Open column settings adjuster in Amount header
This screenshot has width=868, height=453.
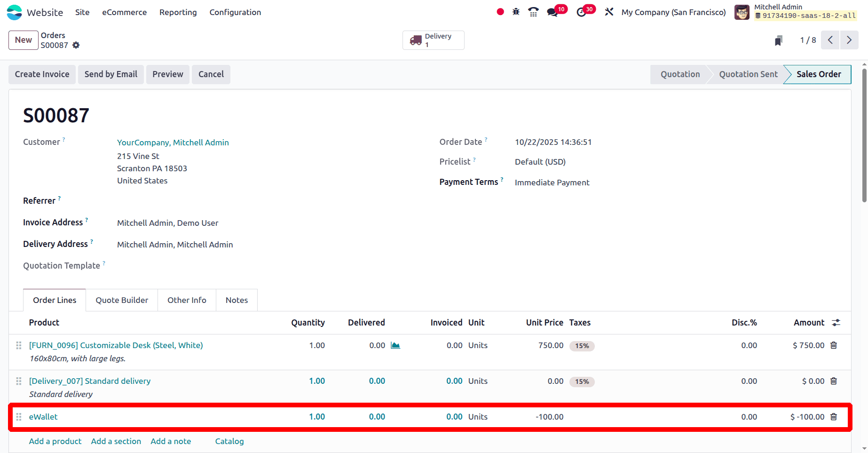pyautogui.click(x=836, y=323)
